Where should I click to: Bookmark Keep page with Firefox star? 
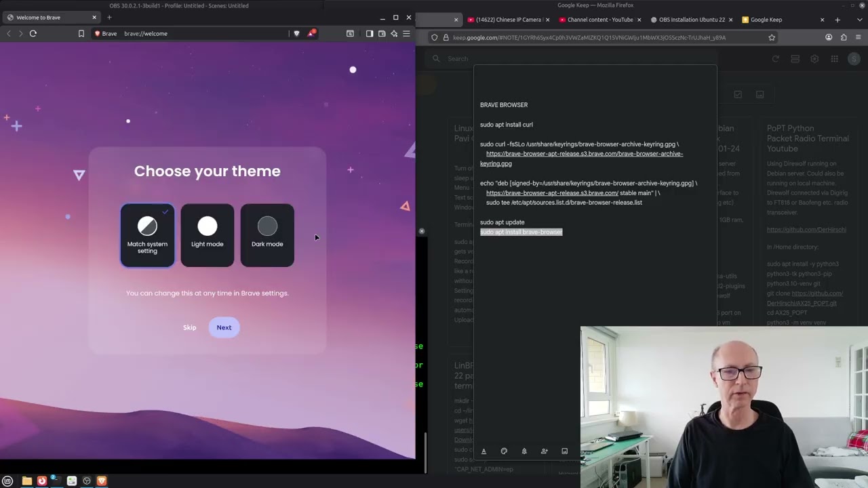772,37
